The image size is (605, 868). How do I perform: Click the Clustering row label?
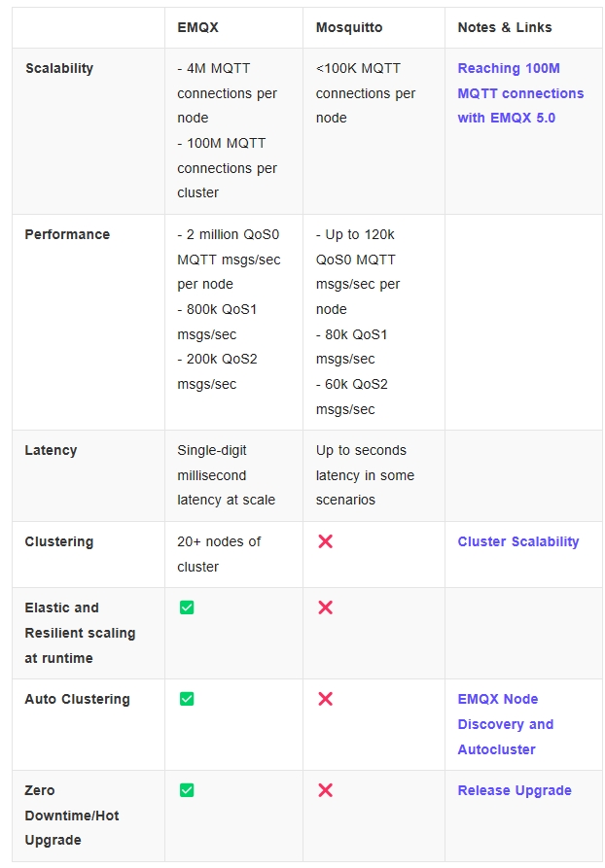coord(59,541)
